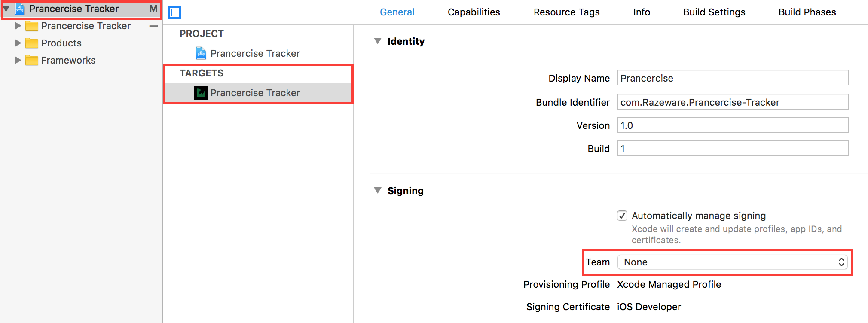Toggle the targets list sidebar panel icon
Screen dimensions: 868x323
174,12
